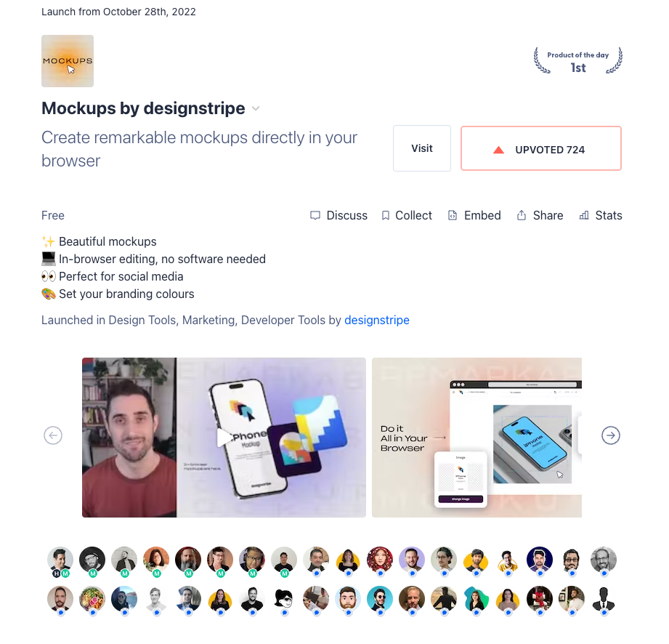Expand the chevron beside Mockups by designstripe

(x=256, y=108)
